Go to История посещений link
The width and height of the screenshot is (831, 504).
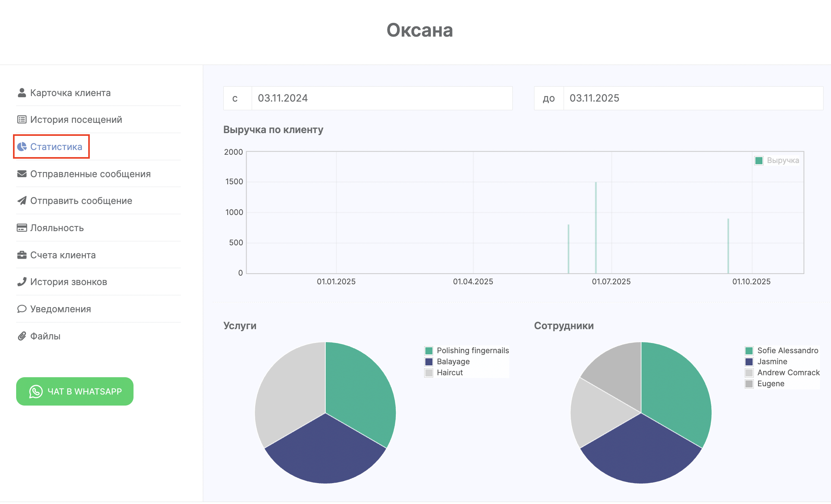tap(76, 120)
